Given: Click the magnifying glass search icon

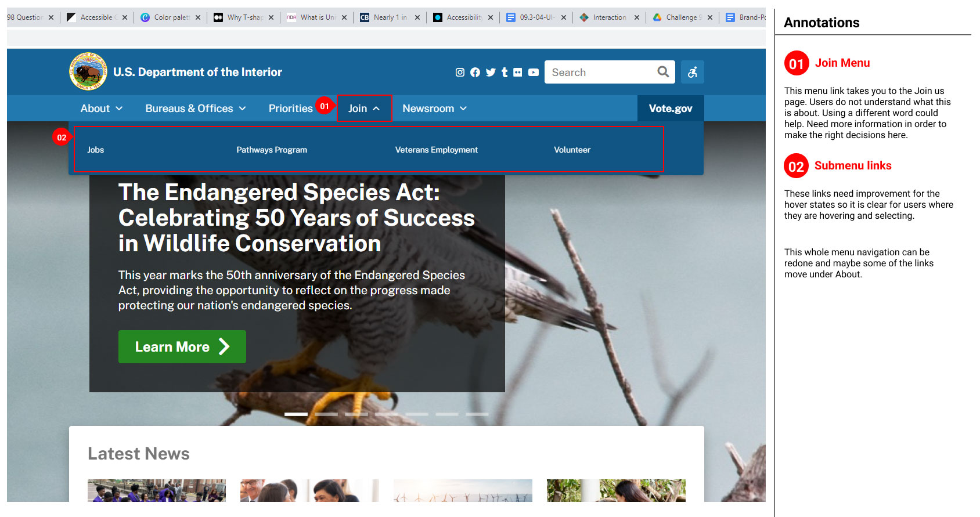Looking at the screenshot, I should (663, 72).
